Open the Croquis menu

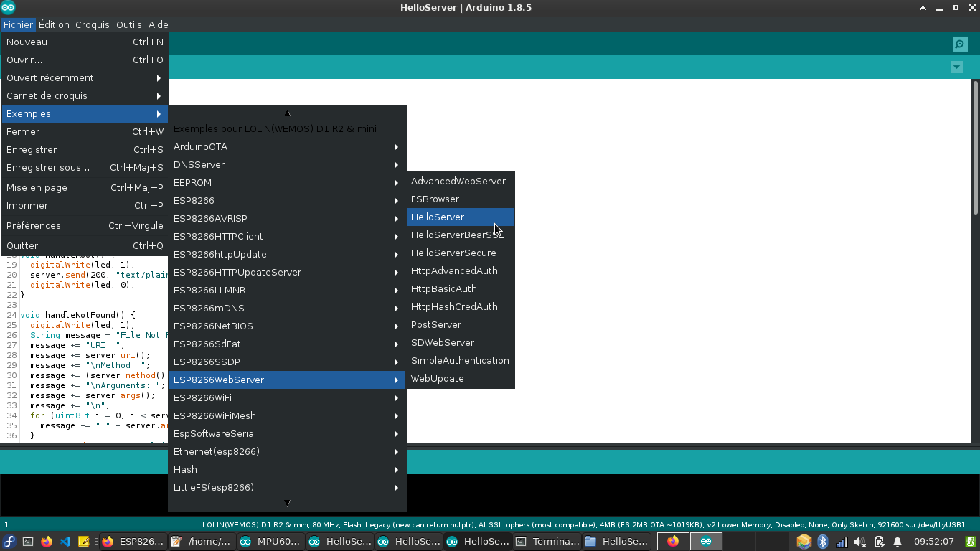point(93,24)
